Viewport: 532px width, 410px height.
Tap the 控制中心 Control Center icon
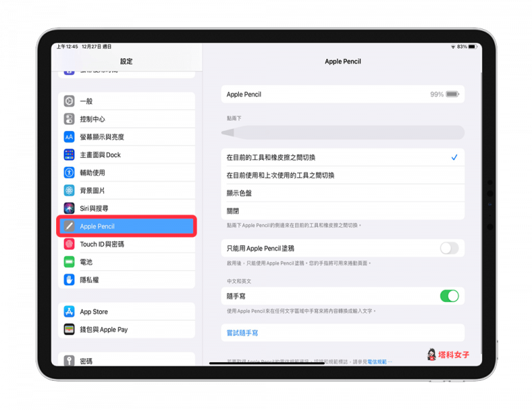coord(69,119)
